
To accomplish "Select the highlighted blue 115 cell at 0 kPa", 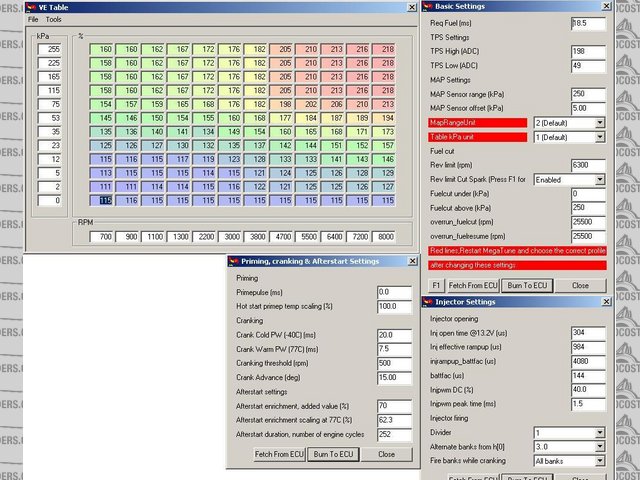I will 105,200.
